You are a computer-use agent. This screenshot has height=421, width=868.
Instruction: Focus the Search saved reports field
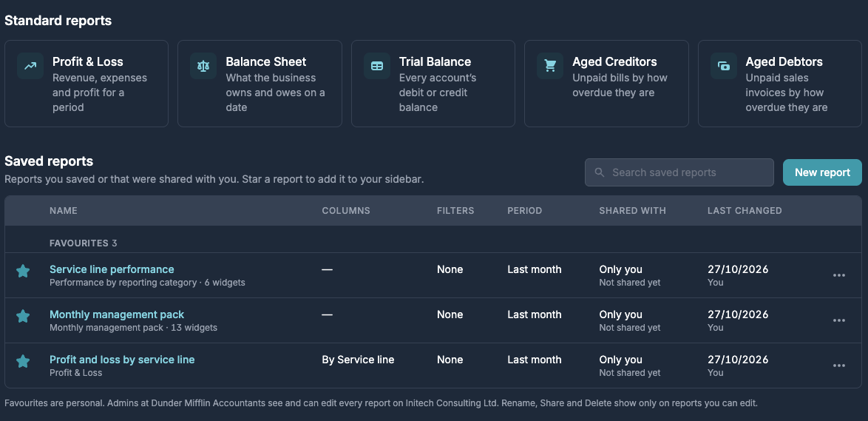coord(679,172)
